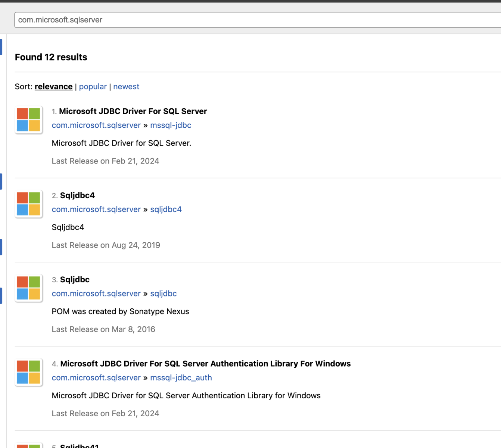The height and width of the screenshot is (448, 501).
Task: Open Authentication Library For Windows result title
Action: pyautogui.click(x=205, y=364)
